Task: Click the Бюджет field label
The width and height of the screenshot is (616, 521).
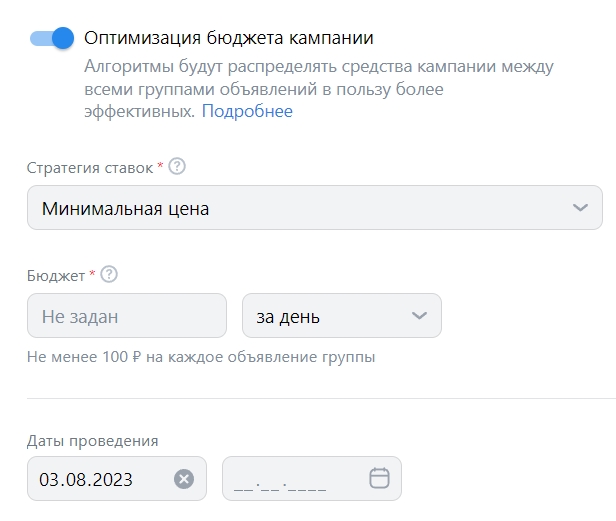Action: pos(56,276)
